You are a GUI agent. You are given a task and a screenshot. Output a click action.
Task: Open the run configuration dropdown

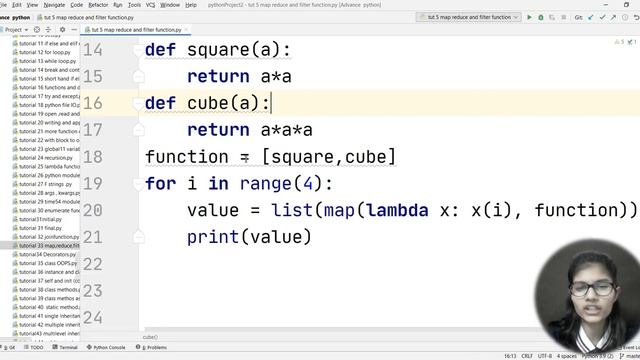tap(469, 18)
